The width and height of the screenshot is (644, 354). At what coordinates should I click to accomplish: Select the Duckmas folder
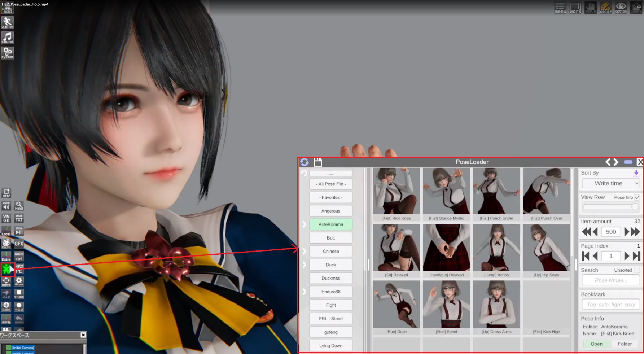coord(331,278)
